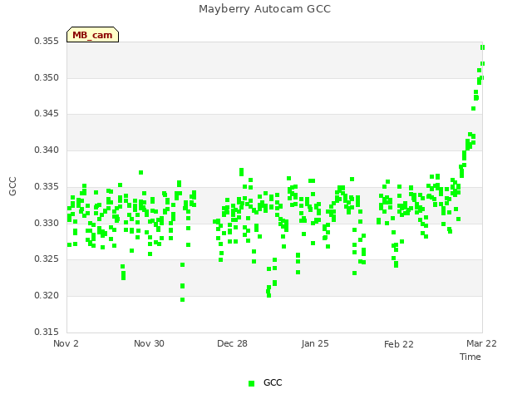This screenshot has width=532, height=399.
Task: Click the Nov 2 x-axis label
Action: tap(66, 343)
